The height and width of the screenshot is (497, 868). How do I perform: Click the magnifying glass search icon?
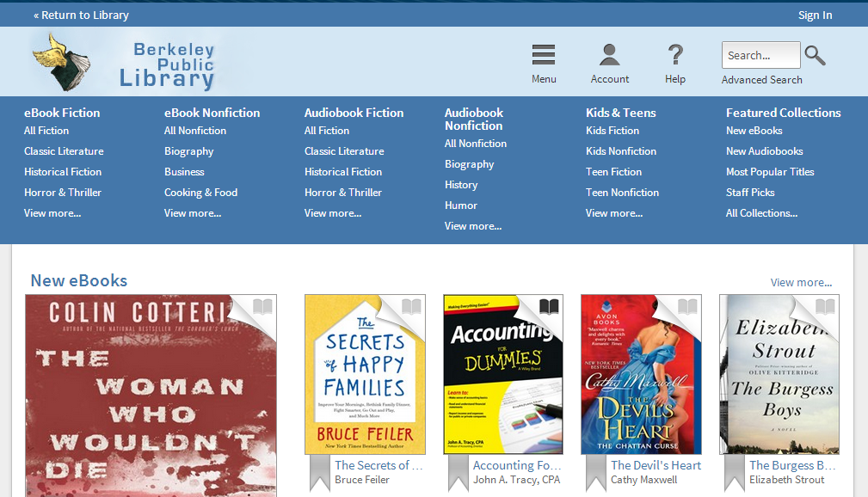click(816, 55)
